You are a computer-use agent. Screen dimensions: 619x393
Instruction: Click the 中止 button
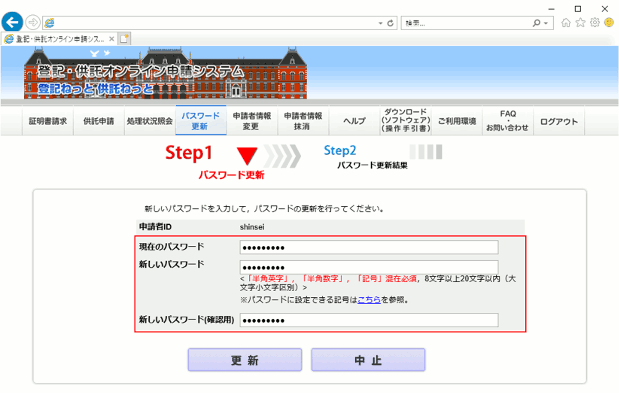pyautogui.click(x=368, y=360)
